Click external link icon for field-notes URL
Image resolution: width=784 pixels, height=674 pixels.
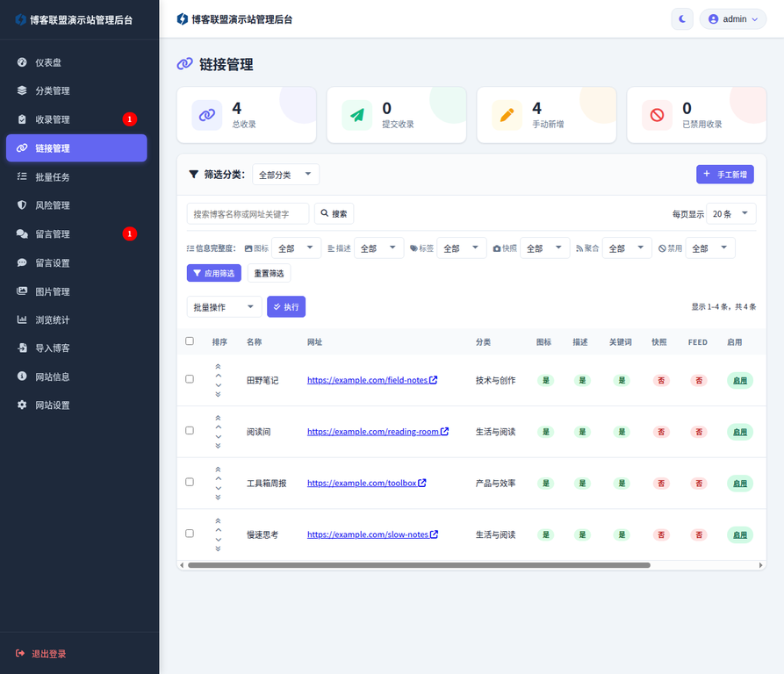tap(434, 380)
